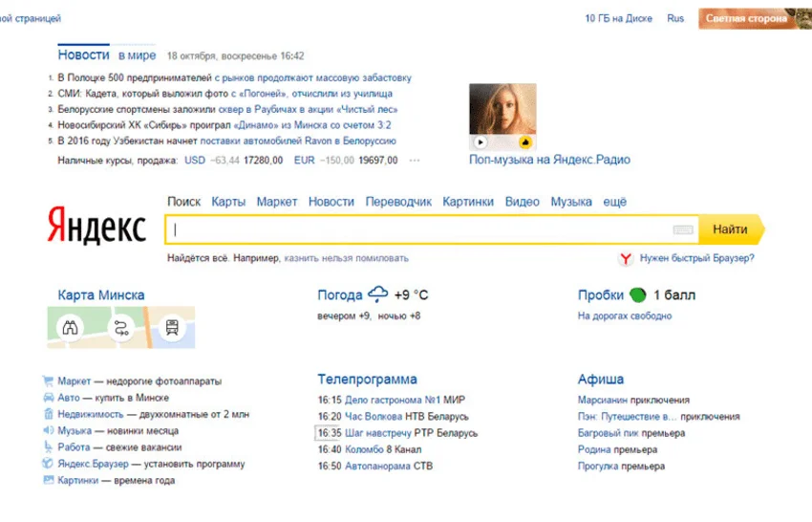Click the Market shopping cart icon

coord(49,381)
